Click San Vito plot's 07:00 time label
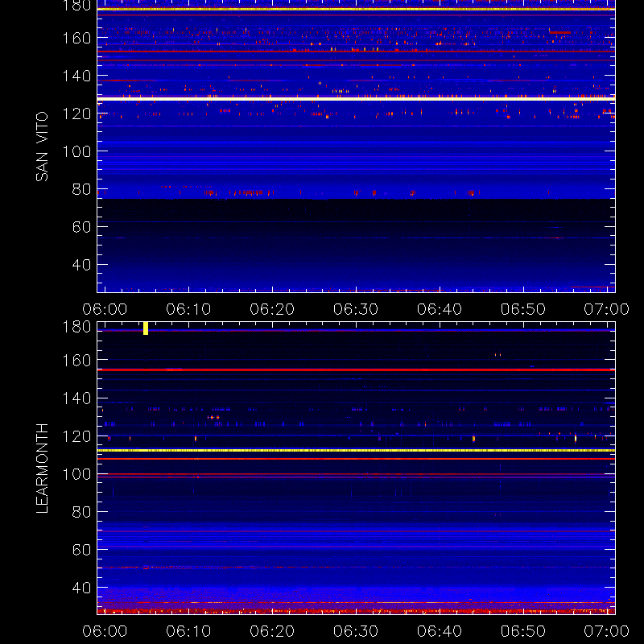The width and height of the screenshot is (644, 644). point(607,309)
